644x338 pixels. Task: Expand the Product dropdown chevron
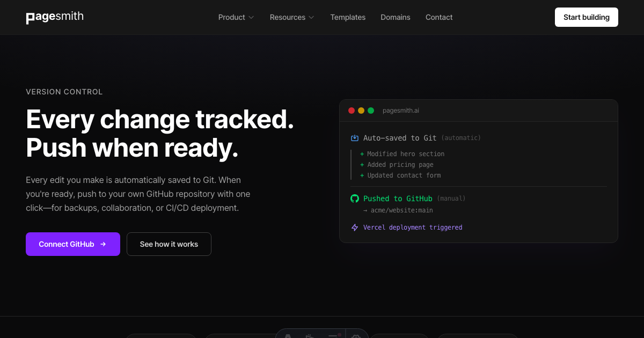251,18
